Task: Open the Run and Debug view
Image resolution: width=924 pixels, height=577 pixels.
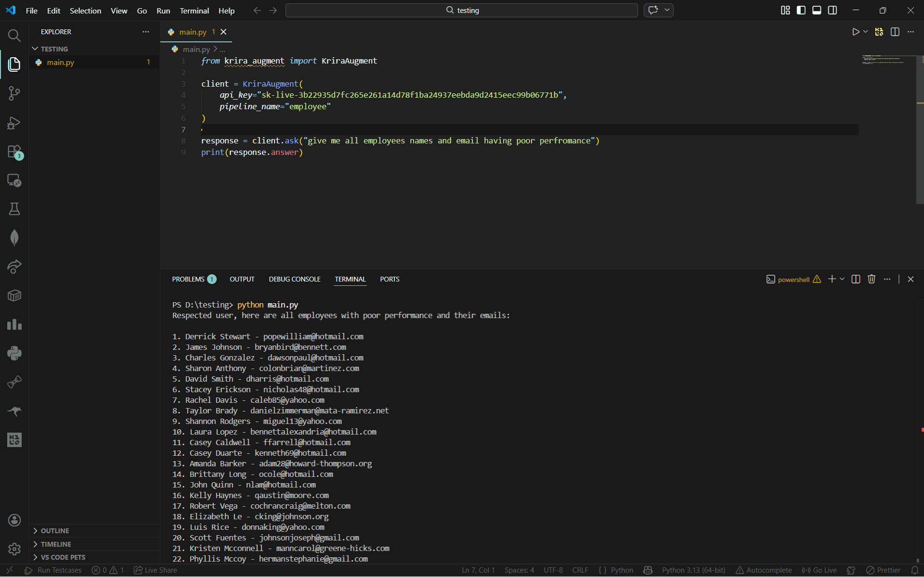Action: (x=14, y=123)
